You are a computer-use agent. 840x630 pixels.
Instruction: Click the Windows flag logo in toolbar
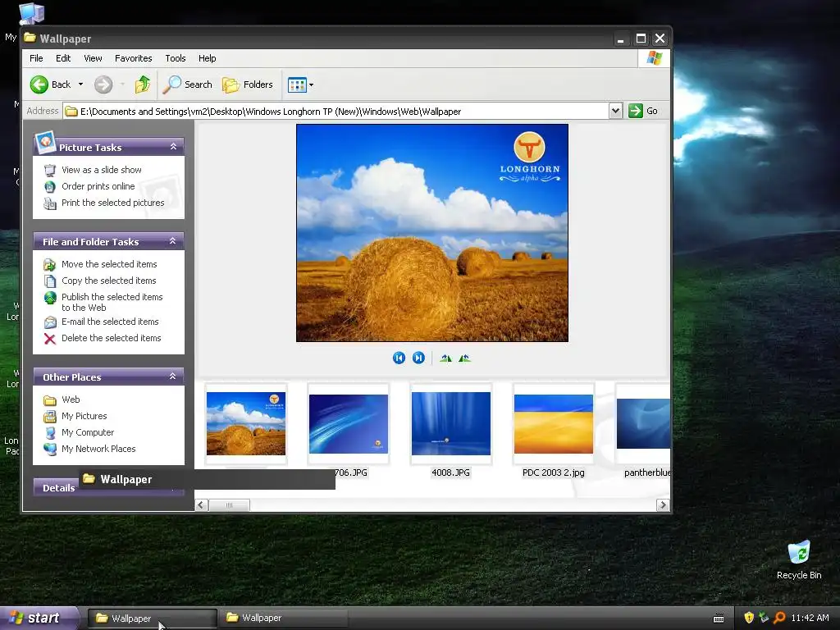(654, 58)
